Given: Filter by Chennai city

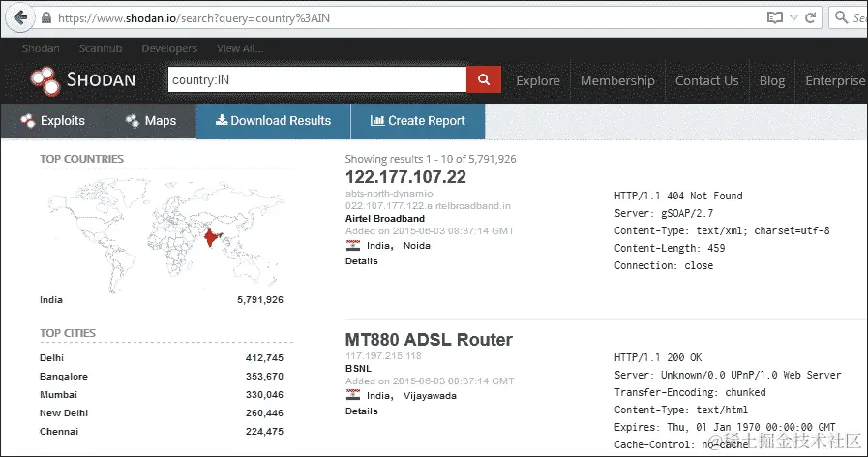Looking at the screenshot, I should [59, 431].
